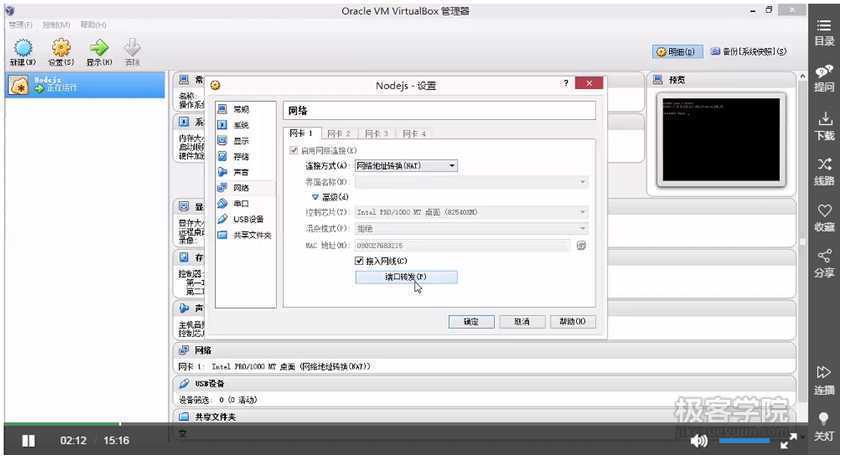Pause the video playback

(28, 441)
